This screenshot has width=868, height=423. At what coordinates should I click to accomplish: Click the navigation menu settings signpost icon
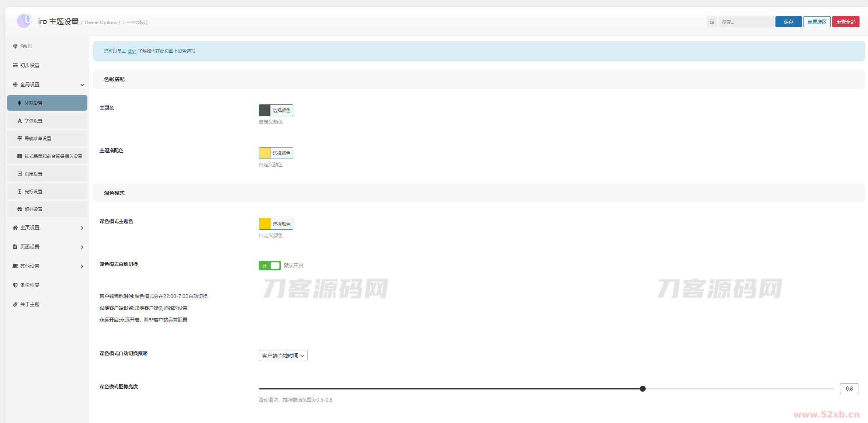coord(20,139)
